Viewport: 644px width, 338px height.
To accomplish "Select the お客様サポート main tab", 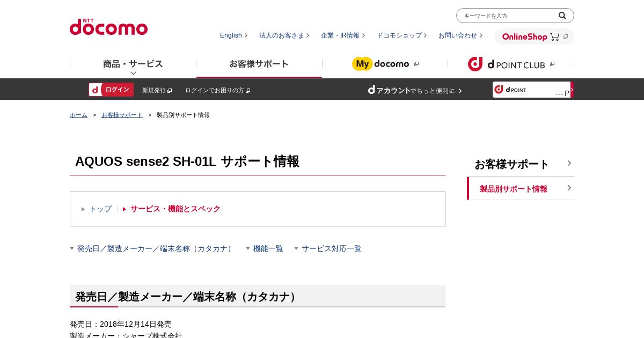I will (259, 64).
